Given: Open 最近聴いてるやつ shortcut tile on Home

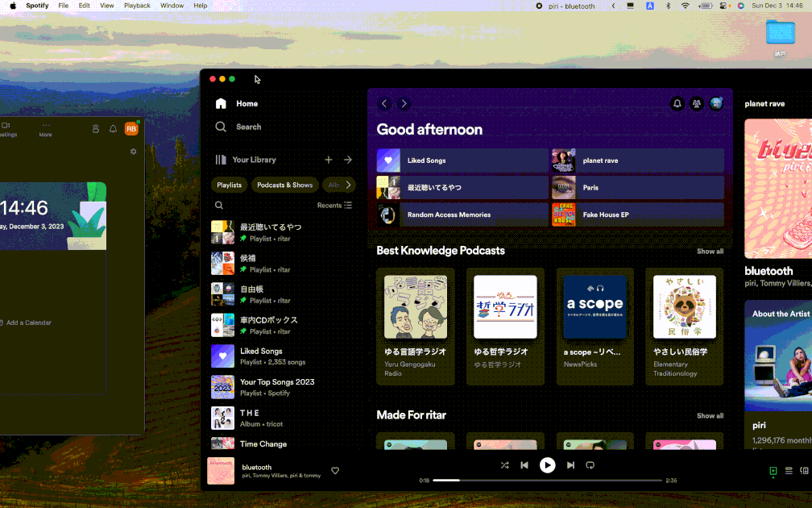Looking at the screenshot, I should [x=462, y=188].
